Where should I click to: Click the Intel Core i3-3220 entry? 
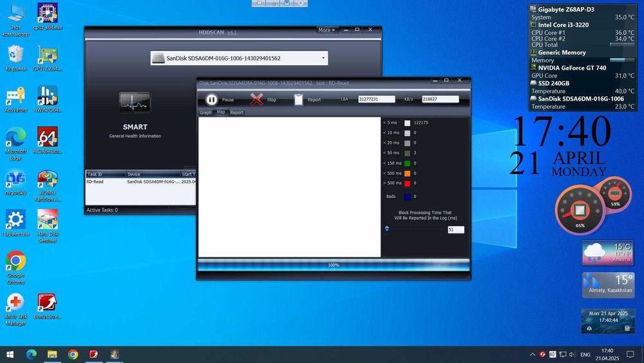pos(563,25)
